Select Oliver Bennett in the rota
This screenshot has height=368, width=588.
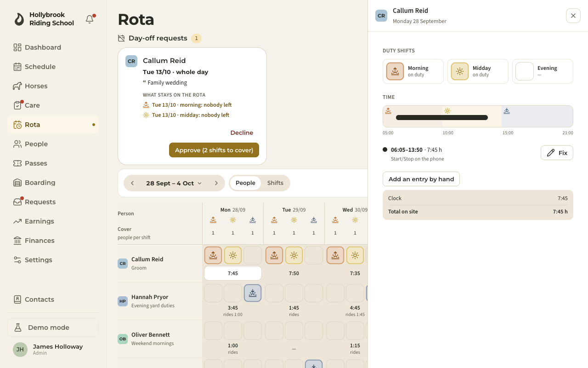[x=160, y=339]
